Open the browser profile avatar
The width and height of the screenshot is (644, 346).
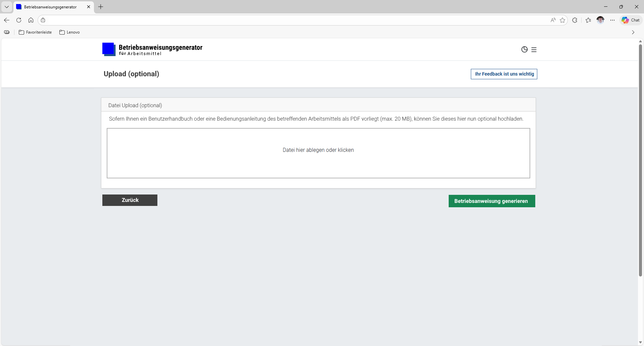click(600, 20)
